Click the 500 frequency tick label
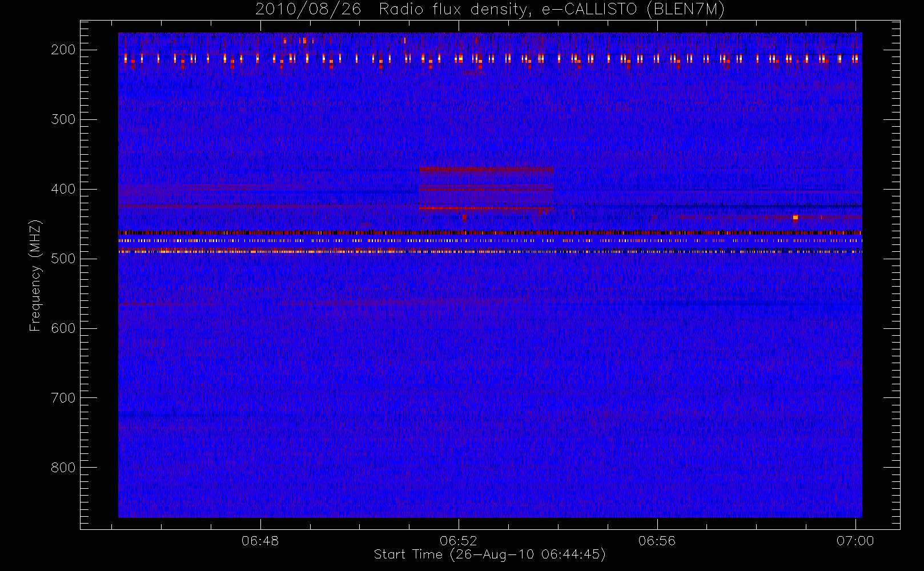The width and height of the screenshot is (924, 571). pos(63,259)
